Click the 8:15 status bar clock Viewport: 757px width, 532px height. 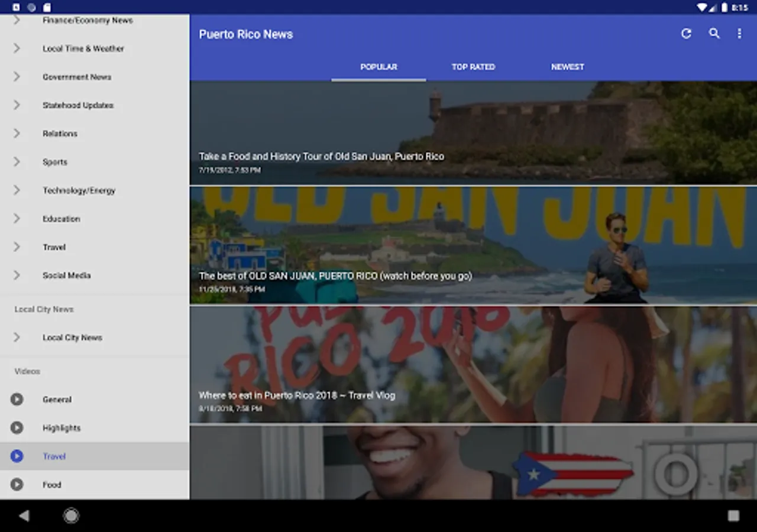740,8
